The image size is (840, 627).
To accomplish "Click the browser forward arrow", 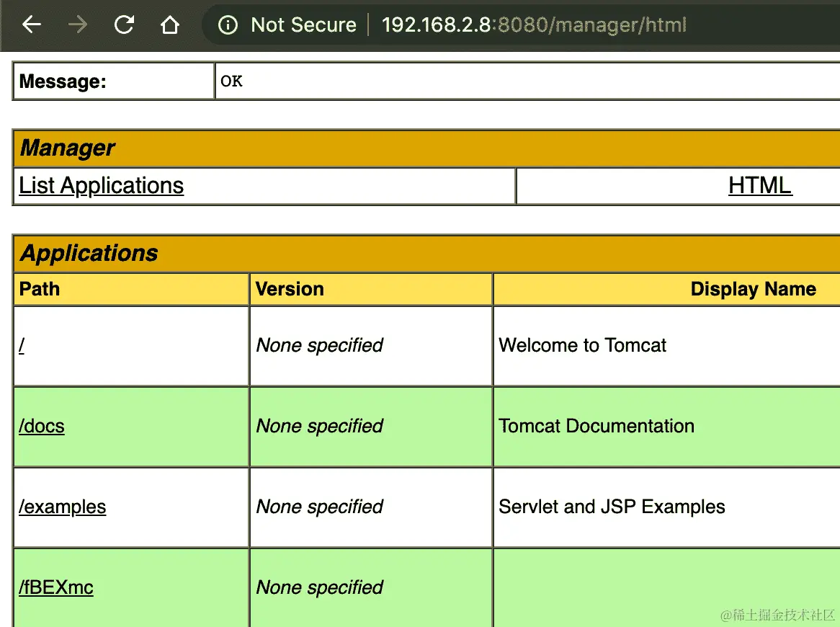I will [x=78, y=25].
